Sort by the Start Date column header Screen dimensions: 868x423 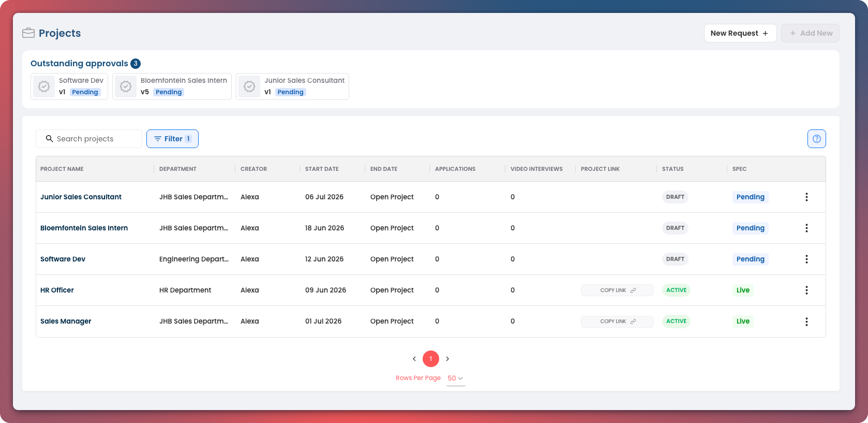click(322, 169)
